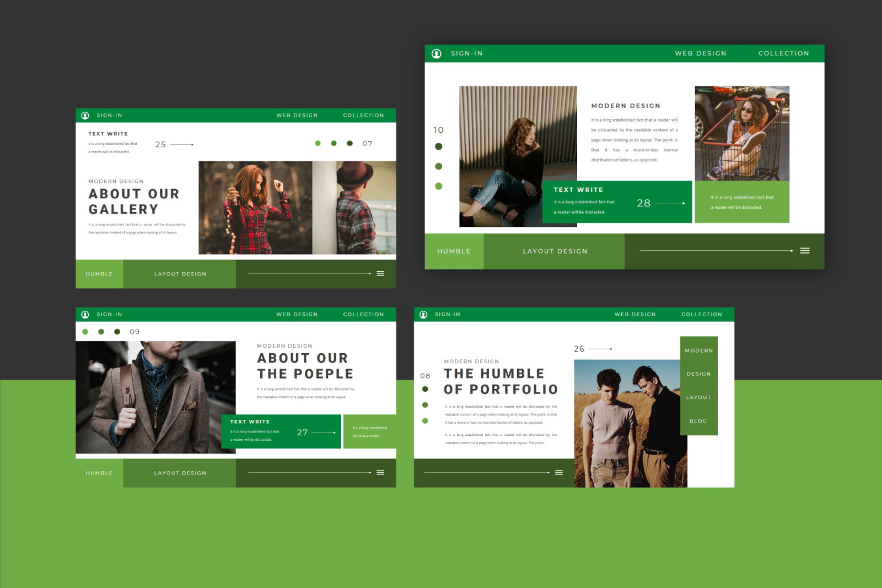
Task: Open the hamburger menu beside Layout Design on the shopping cart slide
Action: click(x=805, y=251)
